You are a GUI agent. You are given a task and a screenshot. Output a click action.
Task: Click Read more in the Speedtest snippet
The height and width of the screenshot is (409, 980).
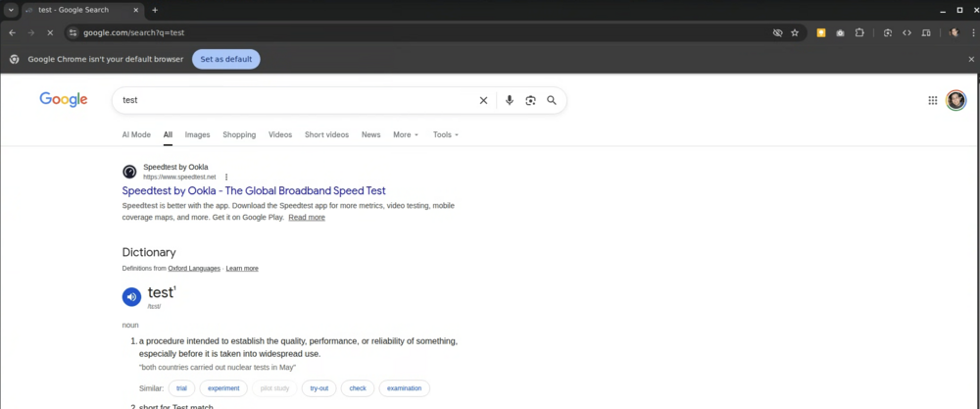(x=307, y=217)
